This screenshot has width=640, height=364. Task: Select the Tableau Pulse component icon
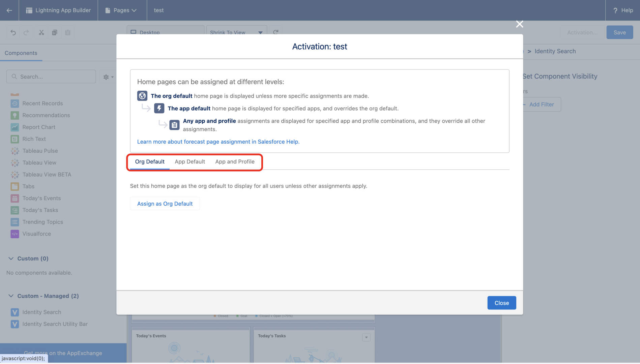point(15,151)
